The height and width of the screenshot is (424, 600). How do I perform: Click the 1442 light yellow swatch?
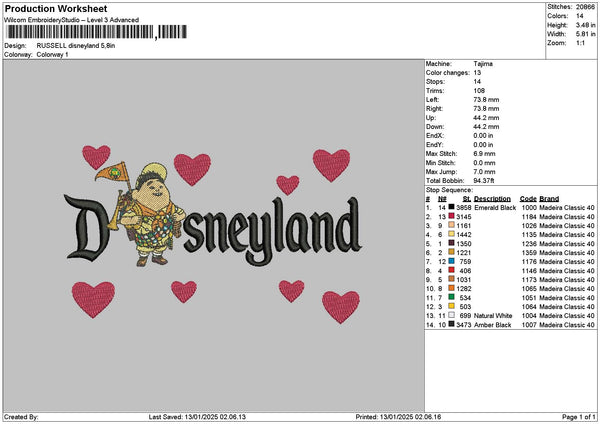coord(452,234)
